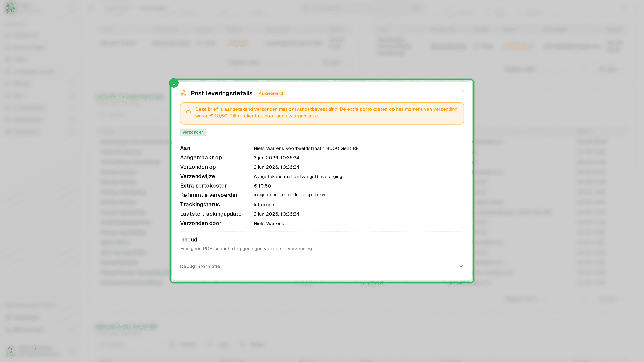
Task: Click the warning triangle icon in the notice
Action: point(189,111)
